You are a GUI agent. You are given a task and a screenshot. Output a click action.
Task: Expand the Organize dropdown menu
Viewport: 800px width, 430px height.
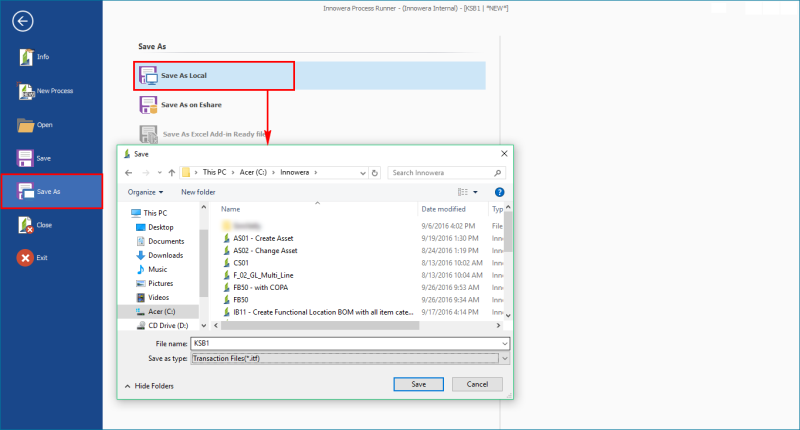[x=146, y=192]
